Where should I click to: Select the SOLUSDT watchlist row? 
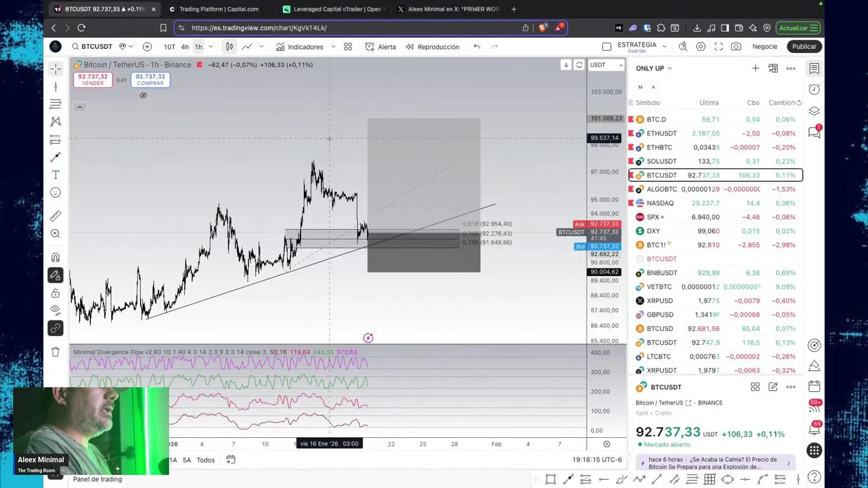pos(715,161)
